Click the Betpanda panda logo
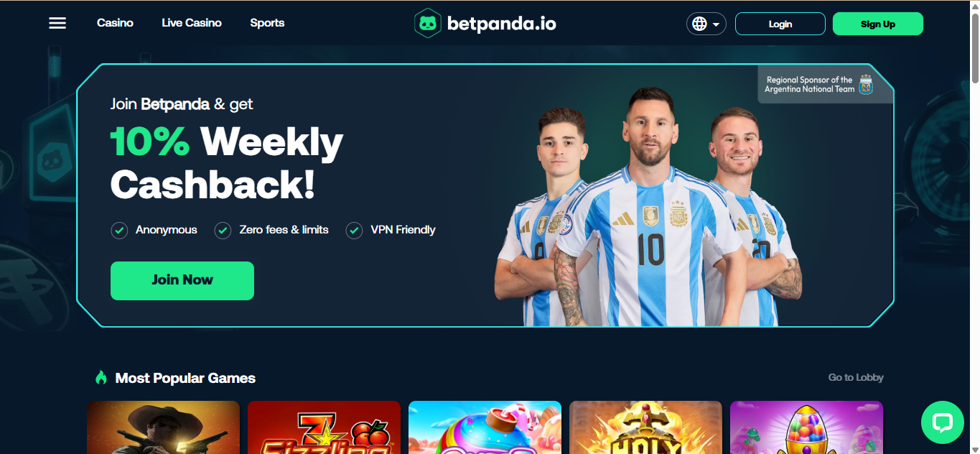The width and height of the screenshot is (980, 454). tap(427, 23)
